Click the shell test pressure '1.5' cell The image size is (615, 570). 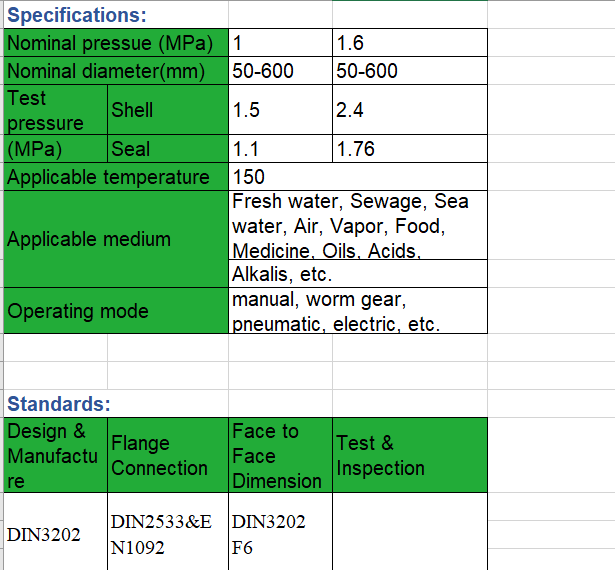280,110
